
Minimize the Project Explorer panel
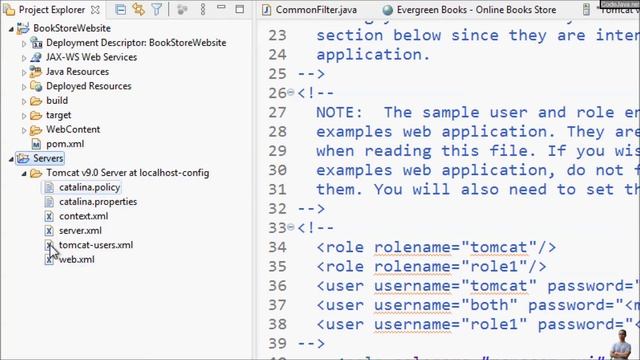tap(221, 7)
